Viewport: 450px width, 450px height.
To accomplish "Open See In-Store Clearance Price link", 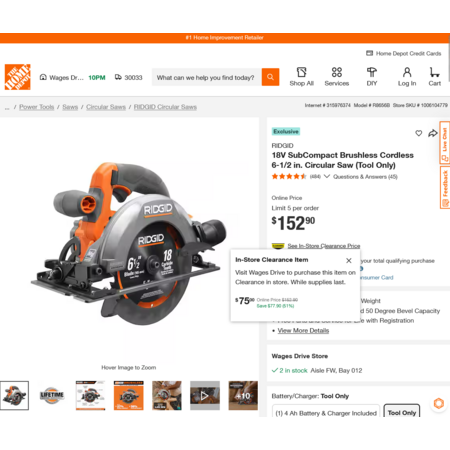I will pyautogui.click(x=324, y=246).
